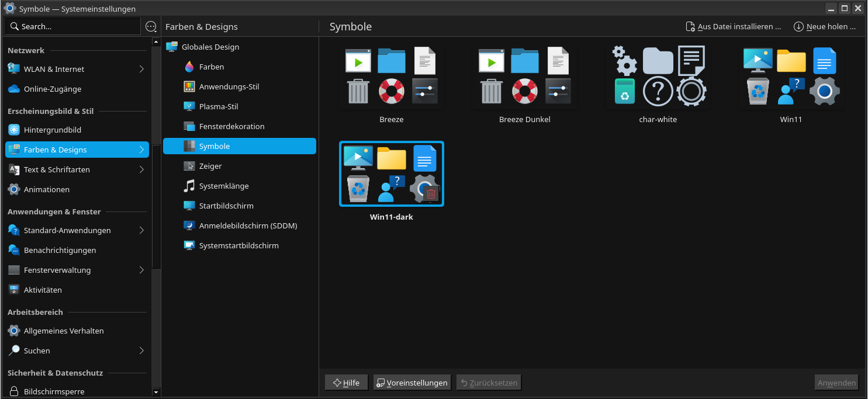Click the Fensterverwaltung icon

click(14, 270)
